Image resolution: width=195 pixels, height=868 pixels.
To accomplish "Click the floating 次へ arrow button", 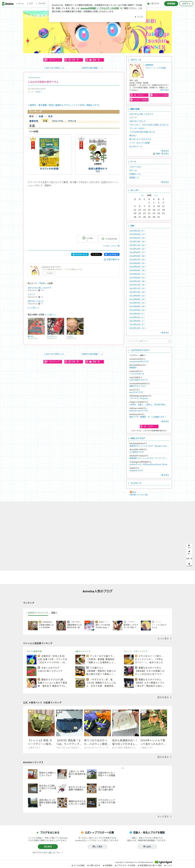I will 189,546.
